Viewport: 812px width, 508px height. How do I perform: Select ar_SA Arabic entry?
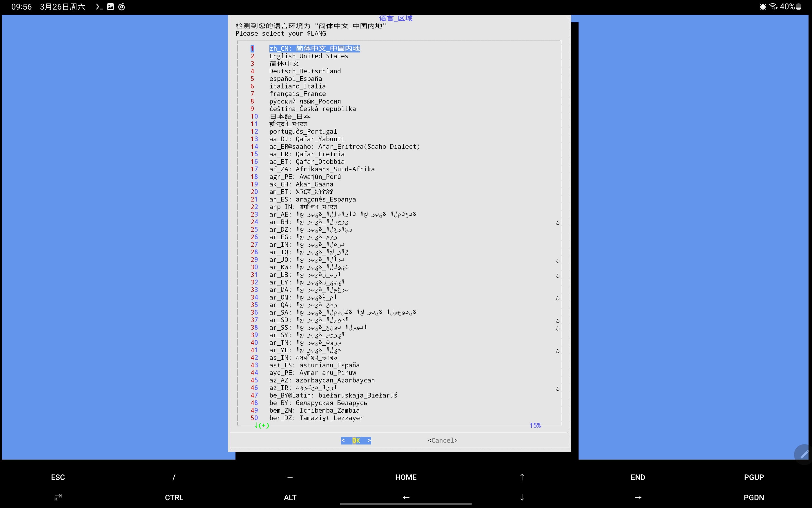click(343, 313)
